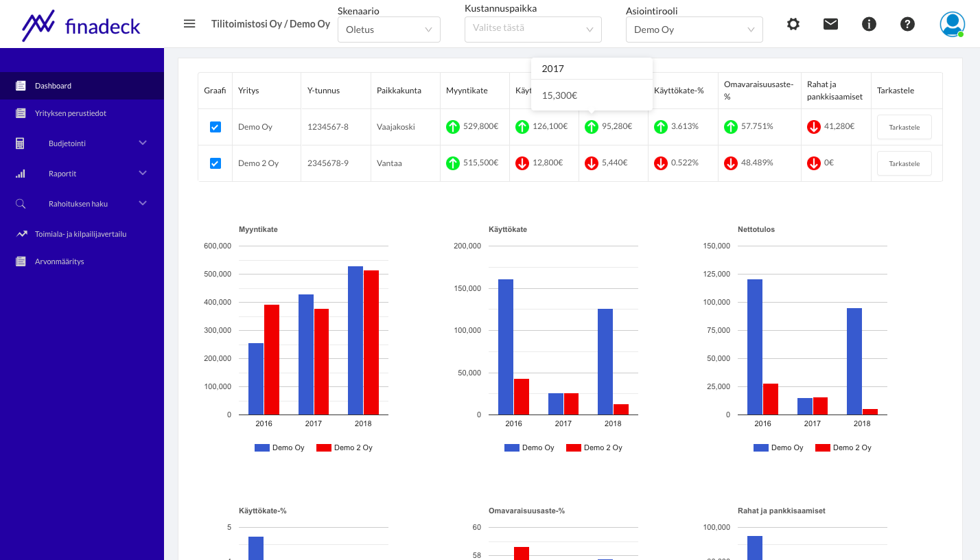
Task: Open Budjetointi menu item
Action: coord(82,143)
